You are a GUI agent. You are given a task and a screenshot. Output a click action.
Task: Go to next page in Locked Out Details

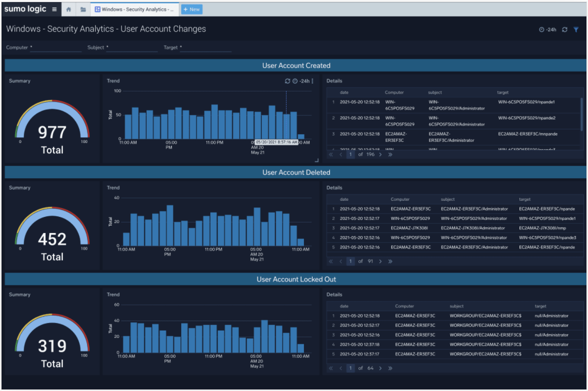coord(380,369)
